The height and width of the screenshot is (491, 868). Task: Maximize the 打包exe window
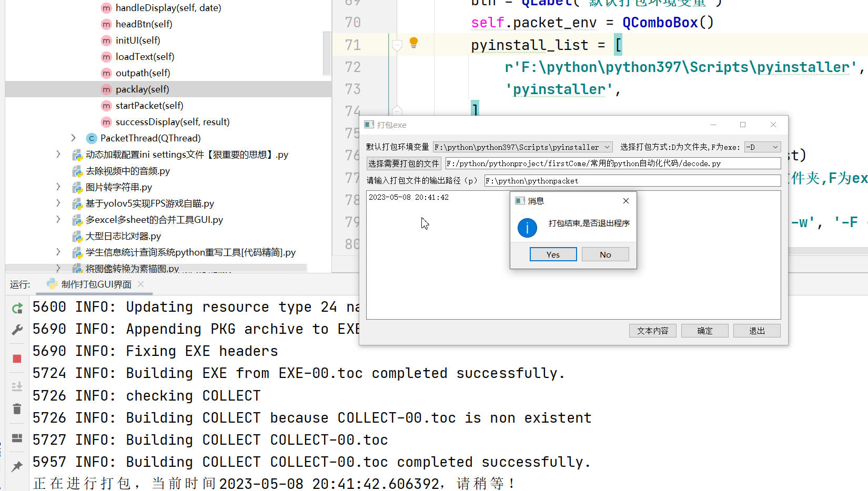click(x=743, y=125)
